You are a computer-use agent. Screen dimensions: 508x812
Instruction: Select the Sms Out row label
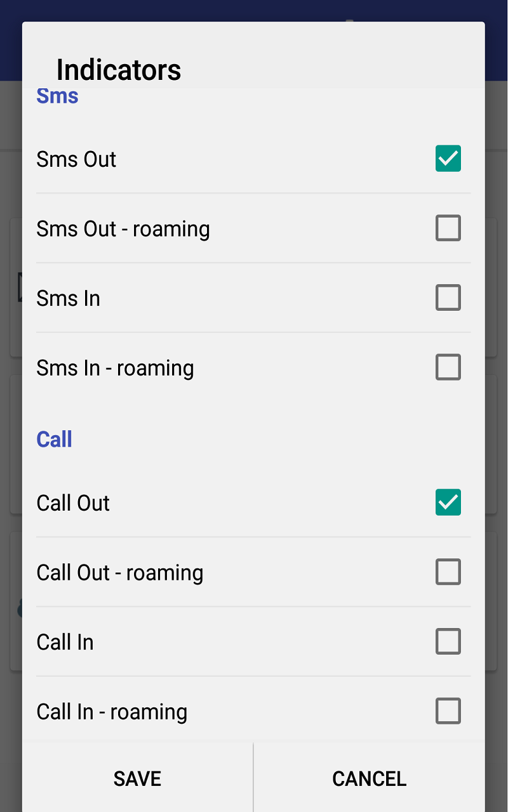[x=76, y=159]
